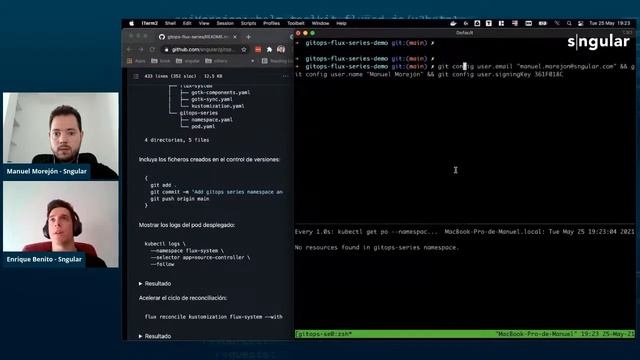
Task: Go forward in the browser
Action: coord(141,49)
